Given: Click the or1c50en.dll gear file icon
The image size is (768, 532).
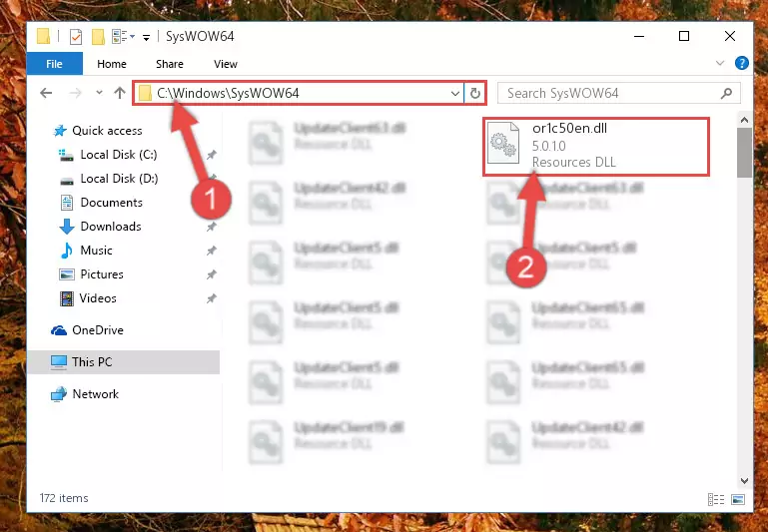Looking at the screenshot, I should 503,143.
